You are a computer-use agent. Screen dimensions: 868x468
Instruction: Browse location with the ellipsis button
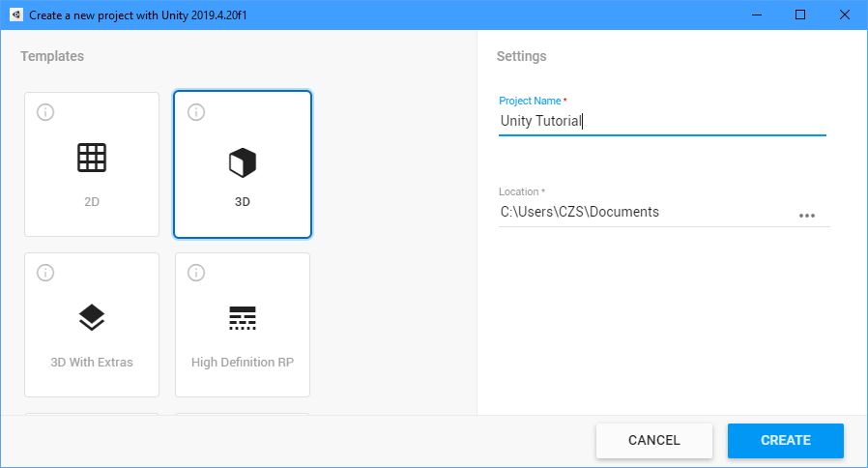[807, 215]
